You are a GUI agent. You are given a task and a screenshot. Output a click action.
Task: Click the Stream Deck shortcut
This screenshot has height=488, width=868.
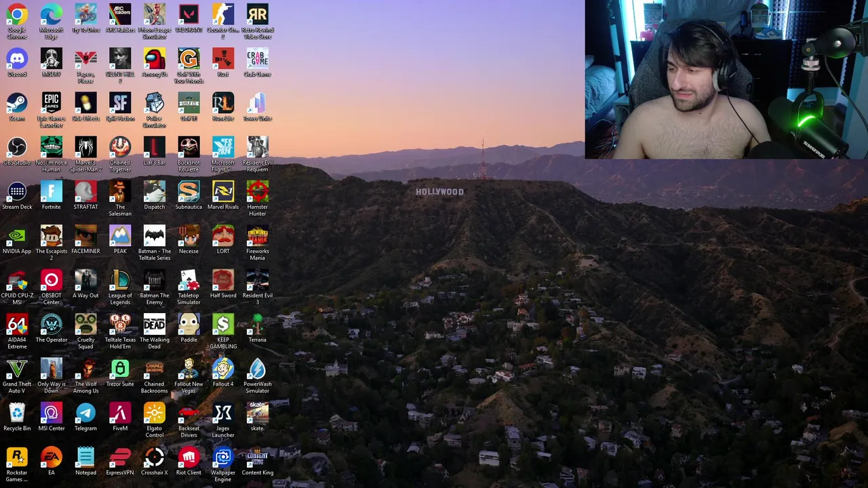tap(17, 195)
